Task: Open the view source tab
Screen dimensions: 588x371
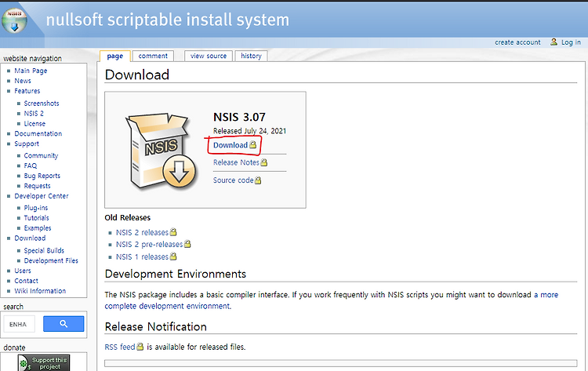Action: tap(209, 56)
